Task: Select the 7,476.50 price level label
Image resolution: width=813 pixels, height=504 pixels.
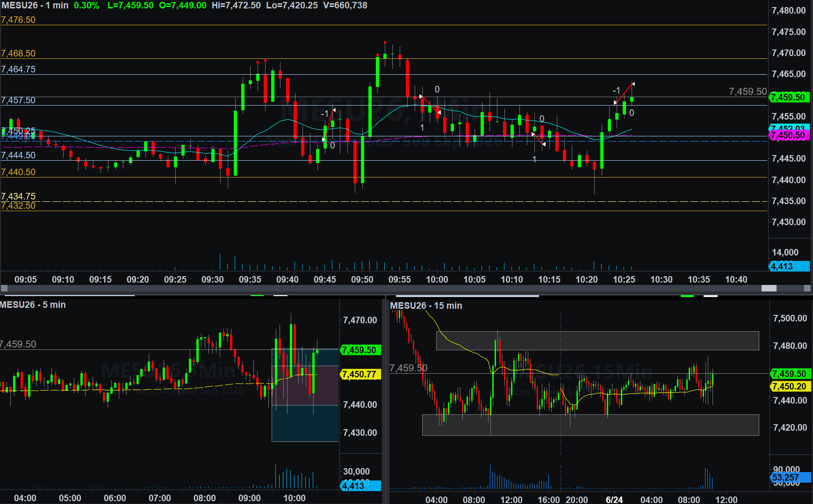Action: [18, 20]
